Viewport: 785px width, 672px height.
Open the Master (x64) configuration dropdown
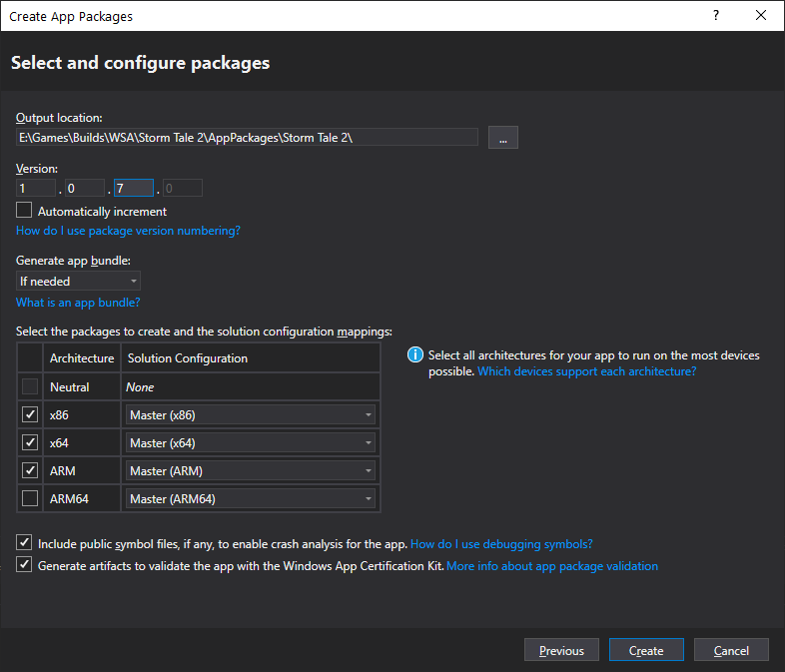tap(251, 442)
